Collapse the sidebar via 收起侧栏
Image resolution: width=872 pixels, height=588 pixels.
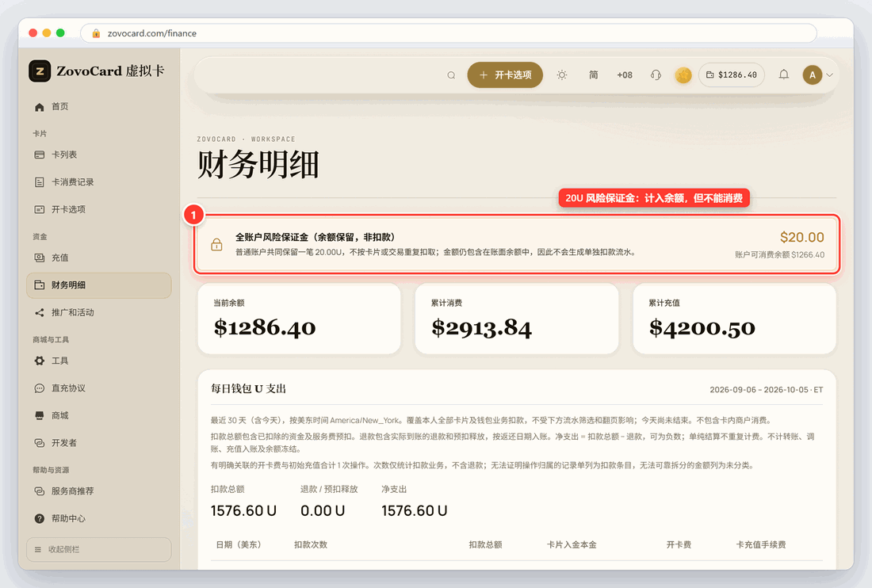pos(99,550)
